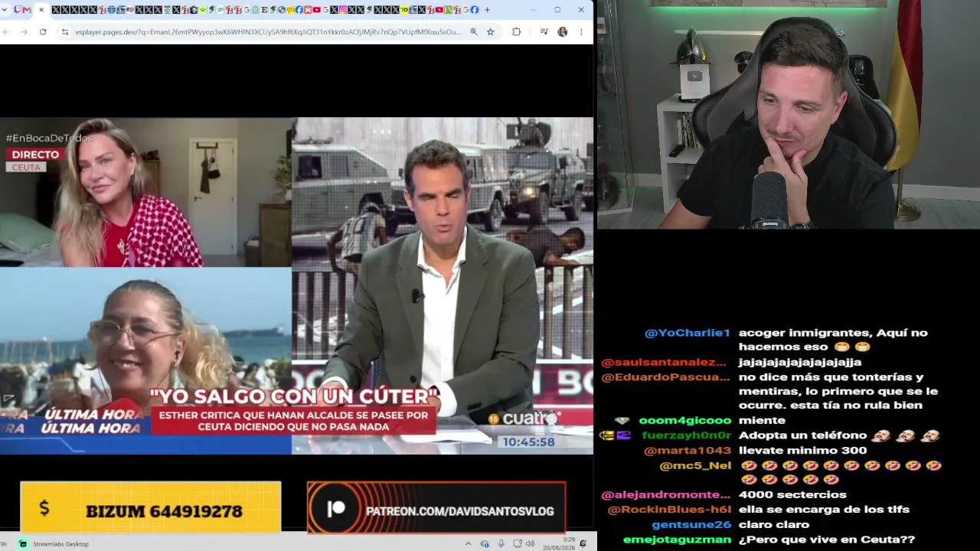Open the notification center icon

pos(583,543)
